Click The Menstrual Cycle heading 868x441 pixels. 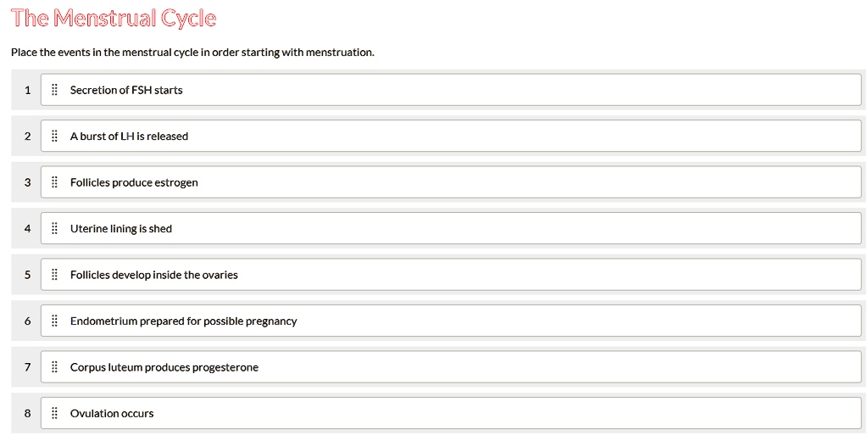pos(114,18)
